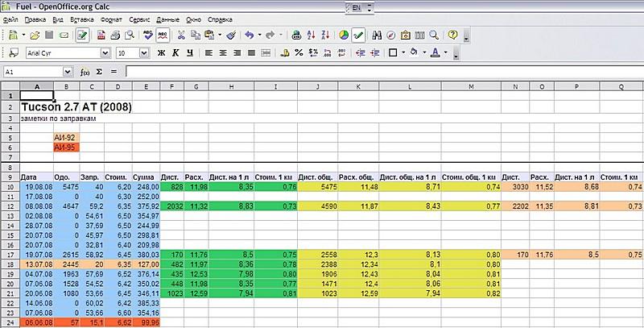Align cell content left
644x328 pixels.
coord(208,53)
